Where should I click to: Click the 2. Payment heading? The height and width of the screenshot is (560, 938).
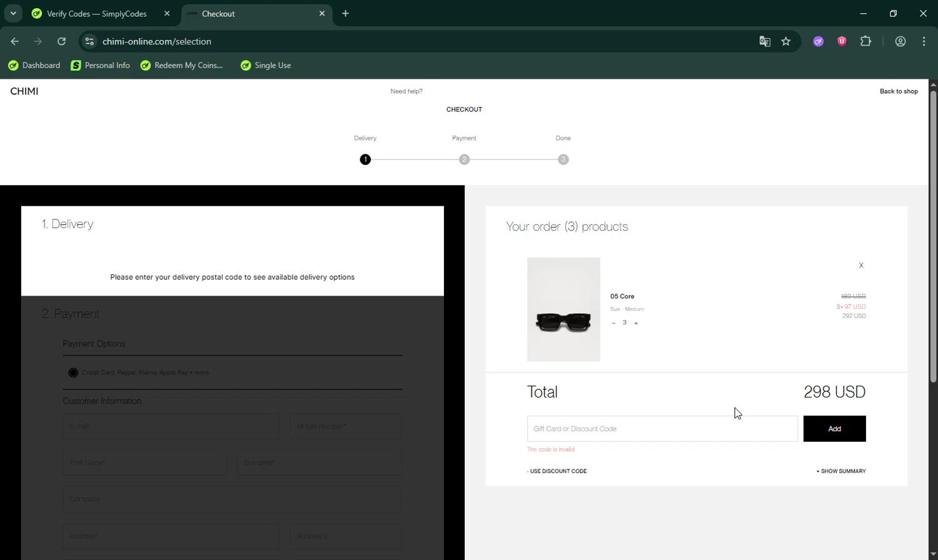(71, 314)
